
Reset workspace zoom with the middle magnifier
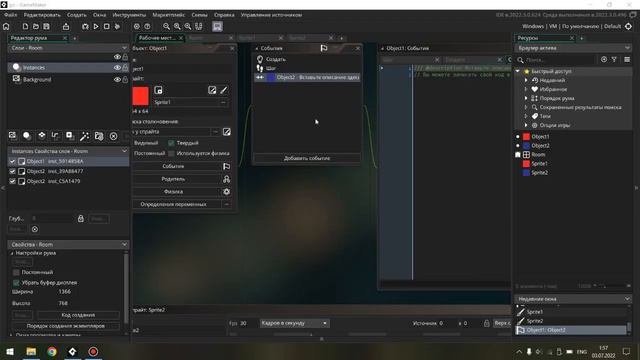177,27
